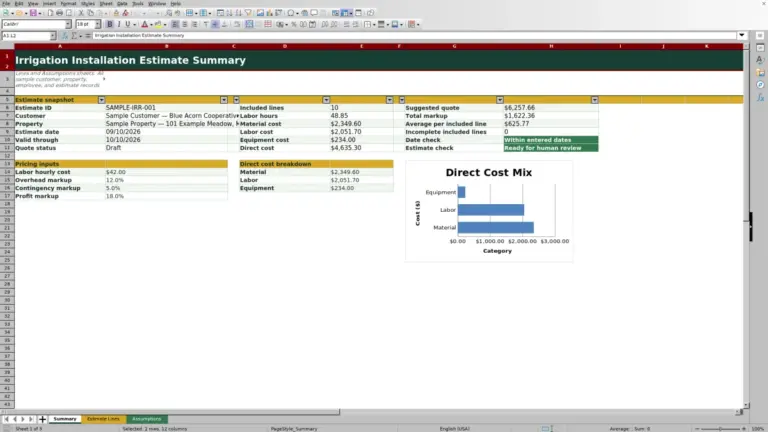Open the Font Size dropdown

point(97,24)
